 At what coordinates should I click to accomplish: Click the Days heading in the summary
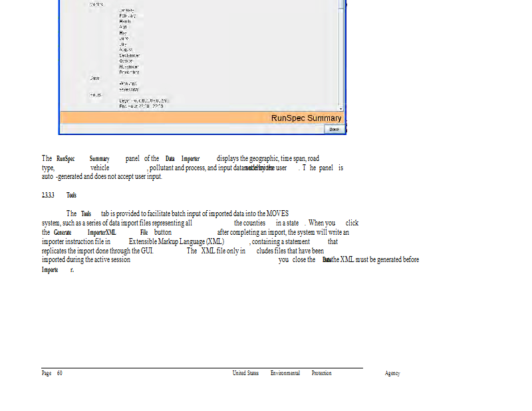(x=95, y=78)
